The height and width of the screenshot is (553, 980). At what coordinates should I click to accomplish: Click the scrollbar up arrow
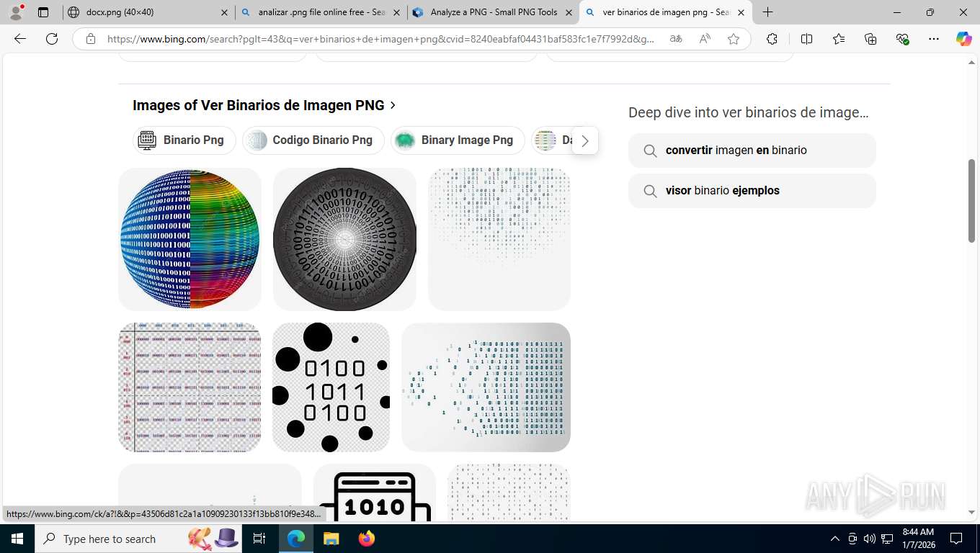(x=971, y=63)
